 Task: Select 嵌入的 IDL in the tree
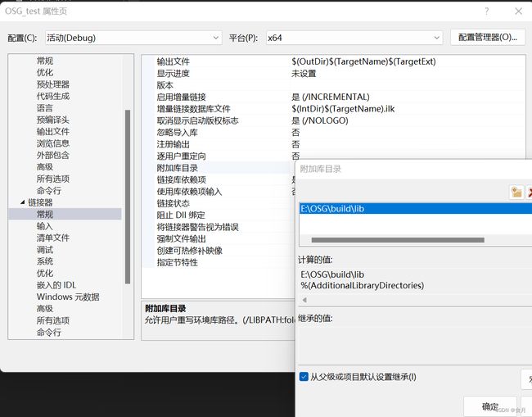[56, 285]
